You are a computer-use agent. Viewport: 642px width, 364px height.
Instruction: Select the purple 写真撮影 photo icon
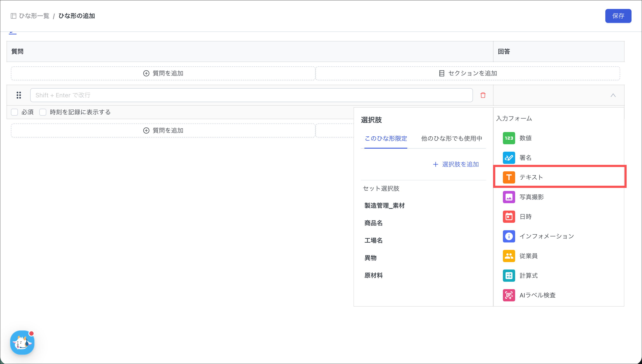(509, 197)
